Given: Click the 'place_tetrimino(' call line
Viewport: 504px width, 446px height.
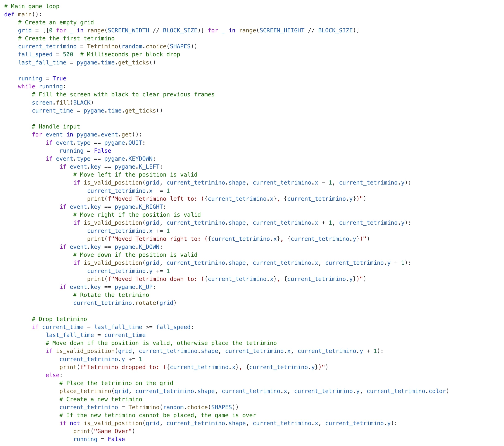Looking at the screenshot, I should [254, 391].
